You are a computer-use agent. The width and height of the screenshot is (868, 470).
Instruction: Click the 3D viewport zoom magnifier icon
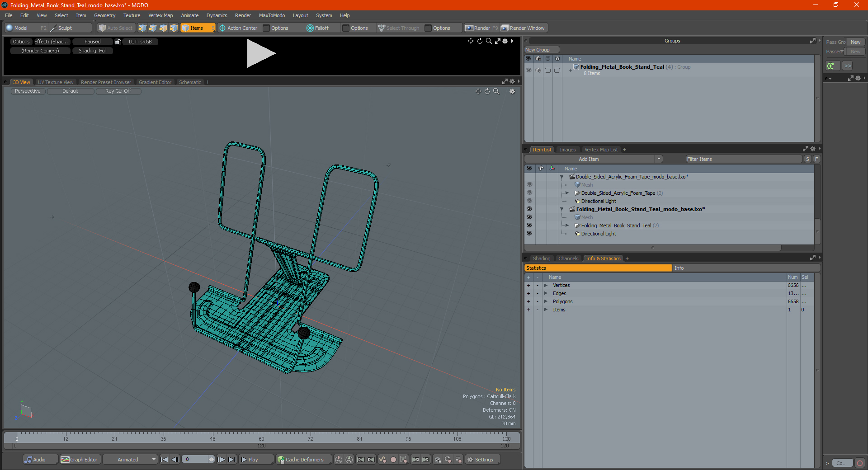pyautogui.click(x=496, y=91)
